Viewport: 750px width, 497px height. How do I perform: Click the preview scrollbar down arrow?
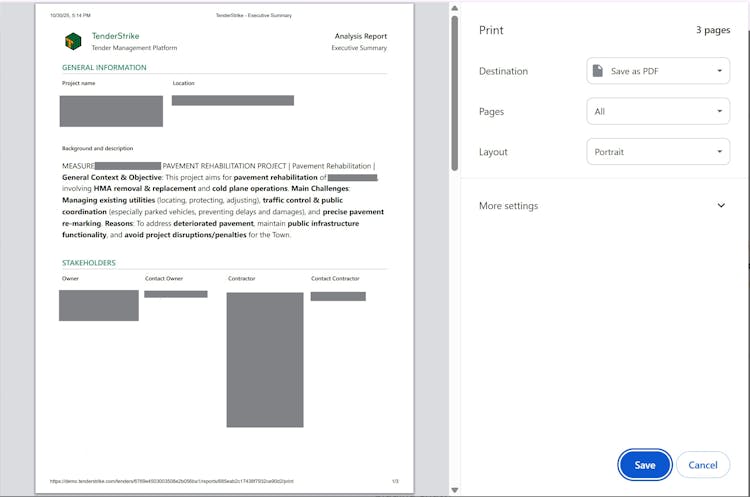pos(454,490)
